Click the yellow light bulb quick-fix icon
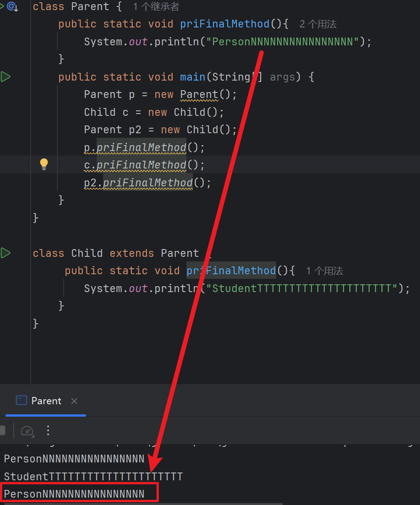The width and height of the screenshot is (420, 505). click(x=44, y=164)
